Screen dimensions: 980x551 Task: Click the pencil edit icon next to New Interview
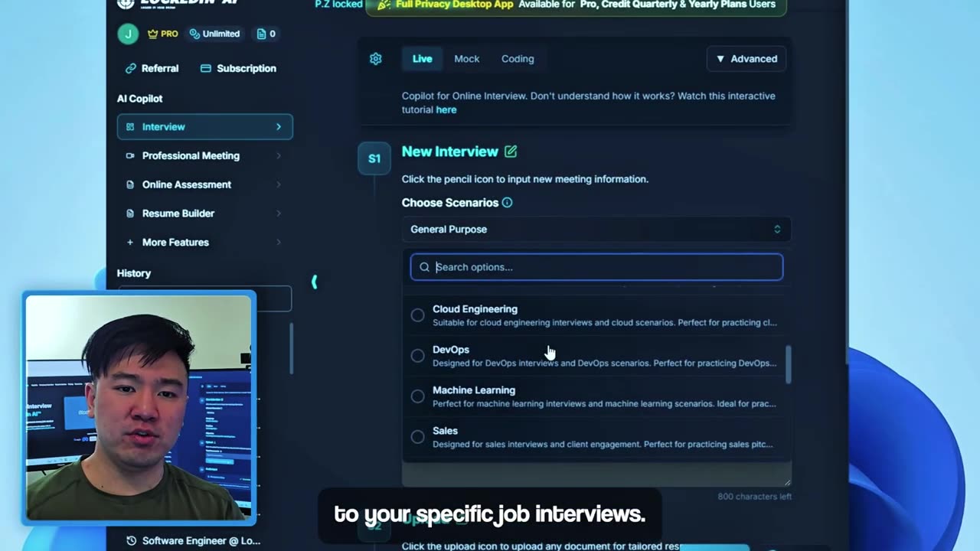coord(511,152)
